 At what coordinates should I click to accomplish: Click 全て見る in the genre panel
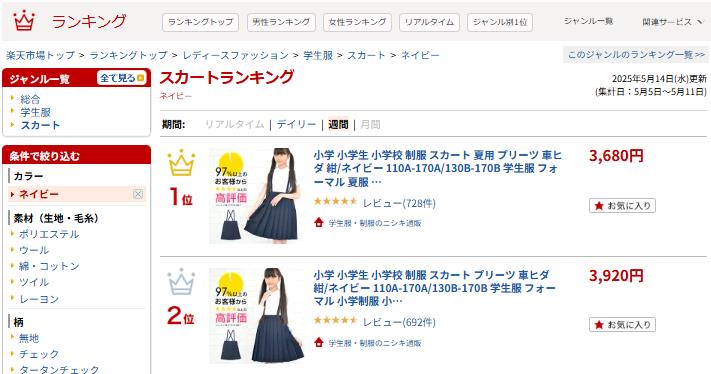click(x=122, y=78)
